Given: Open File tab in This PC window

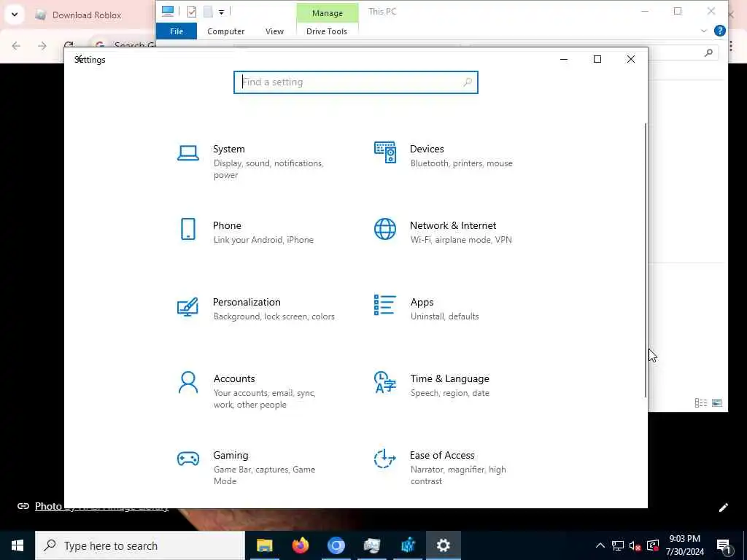Looking at the screenshot, I should pyautogui.click(x=177, y=31).
